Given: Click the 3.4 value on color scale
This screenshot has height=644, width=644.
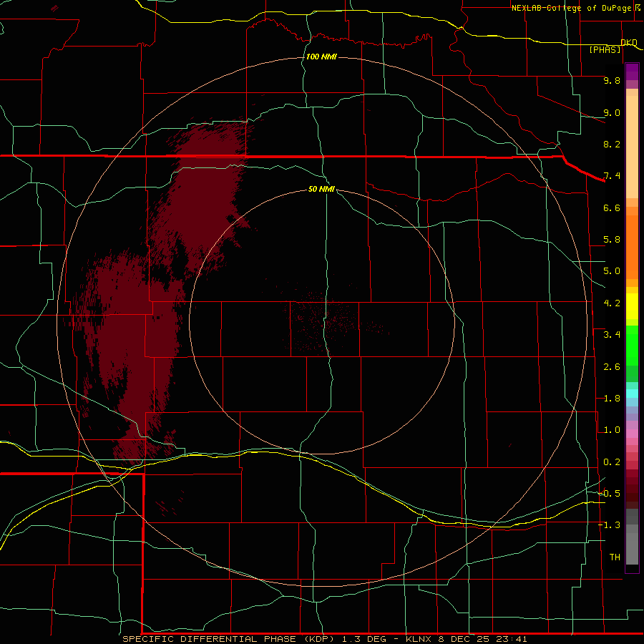Looking at the screenshot, I should click(612, 335).
